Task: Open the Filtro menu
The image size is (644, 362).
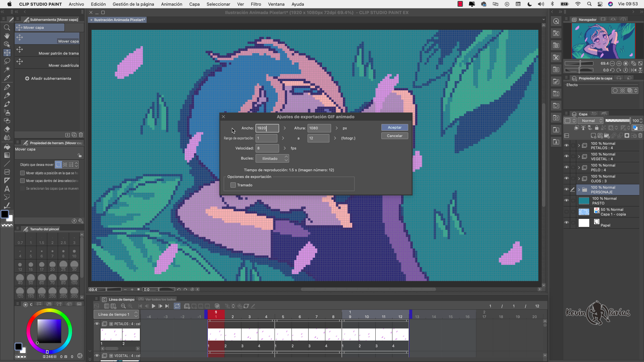Action: (256, 4)
